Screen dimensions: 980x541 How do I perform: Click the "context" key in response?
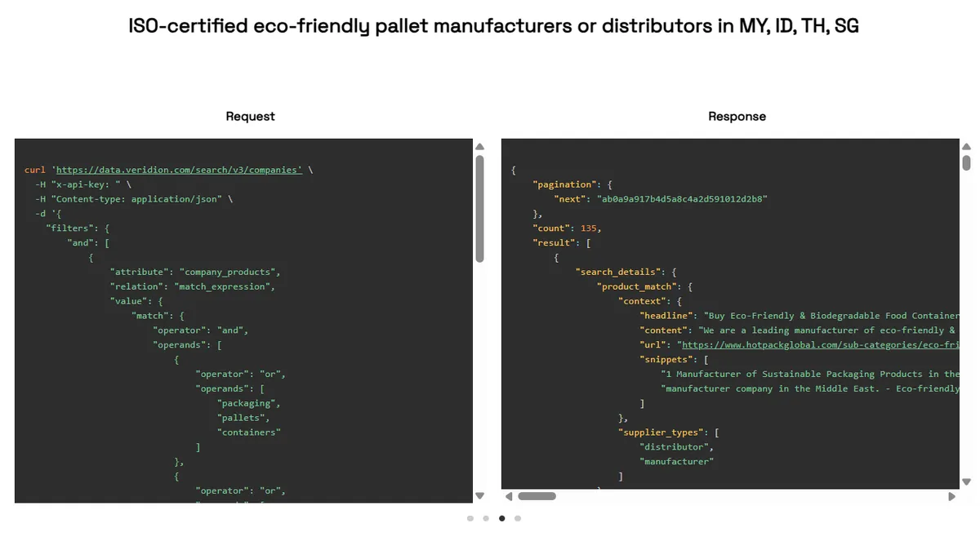click(642, 301)
